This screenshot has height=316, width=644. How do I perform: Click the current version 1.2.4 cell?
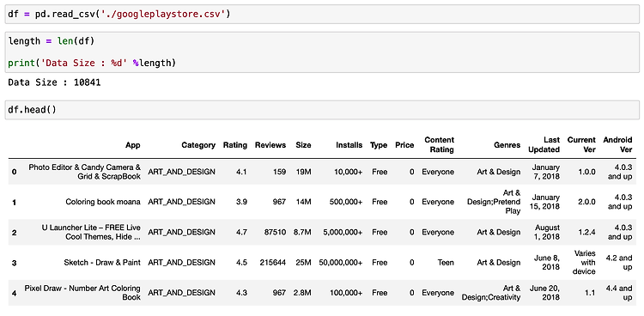click(x=587, y=232)
